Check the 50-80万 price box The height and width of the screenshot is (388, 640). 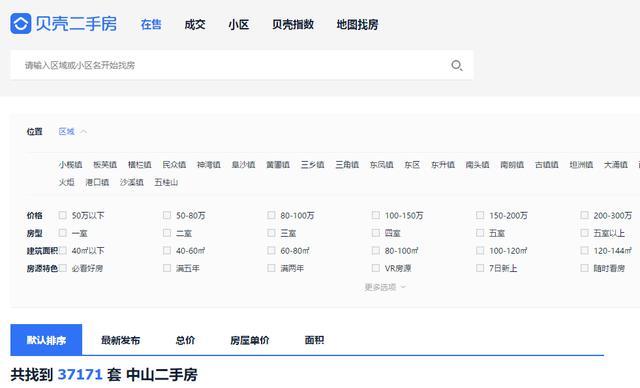pyautogui.click(x=167, y=215)
